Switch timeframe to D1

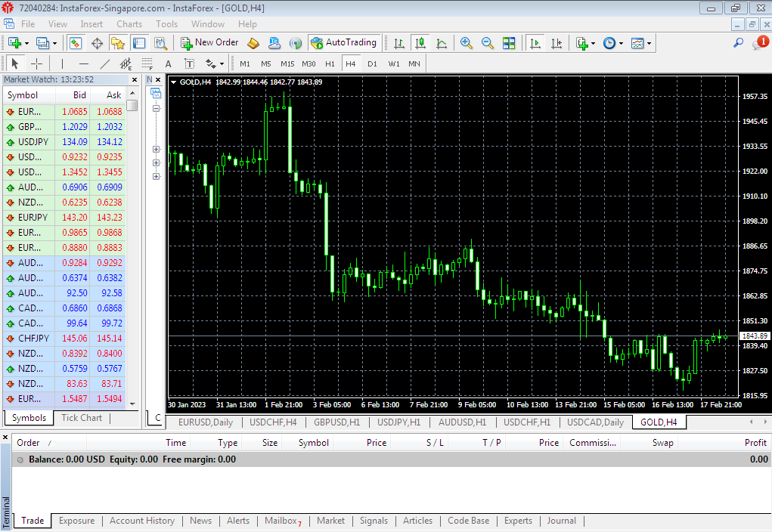pyautogui.click(x=372, y=63)
